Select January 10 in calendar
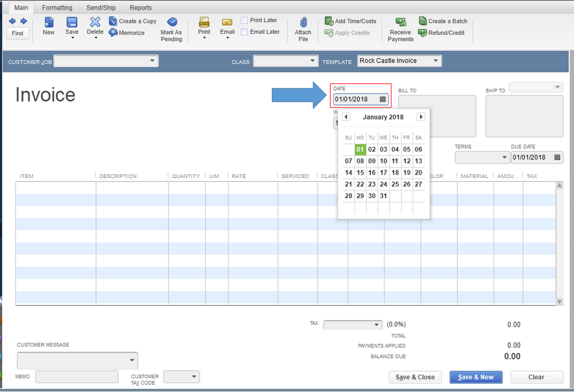 (x=383, y=161)
